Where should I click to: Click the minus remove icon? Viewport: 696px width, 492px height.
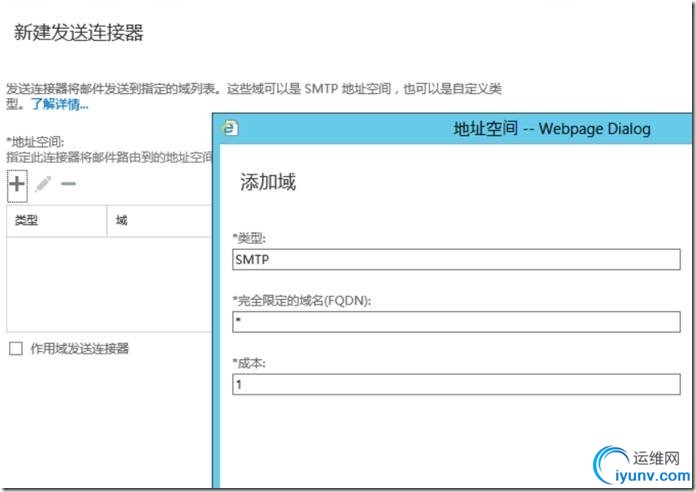click(x=68, y=183)
